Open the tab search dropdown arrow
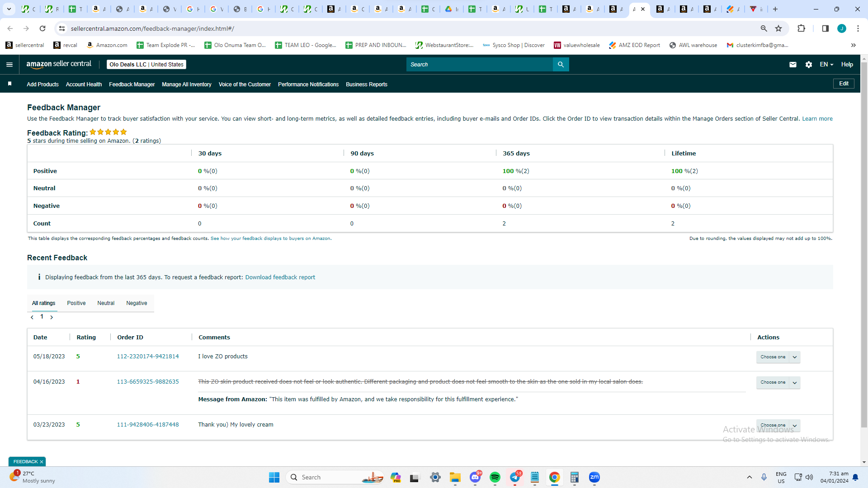 pos(9,9)
